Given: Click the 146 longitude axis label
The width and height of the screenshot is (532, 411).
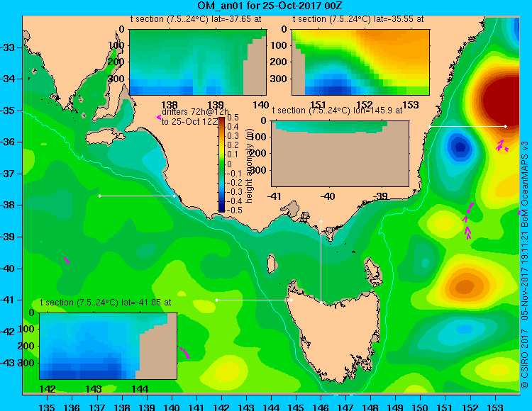Looking at the screenshot, I should click(321, 407).
